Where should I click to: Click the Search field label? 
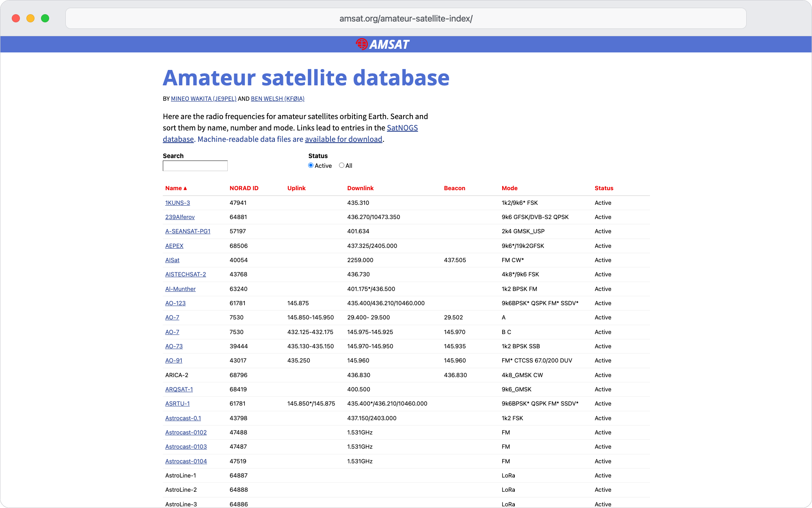tap(173, 156)
